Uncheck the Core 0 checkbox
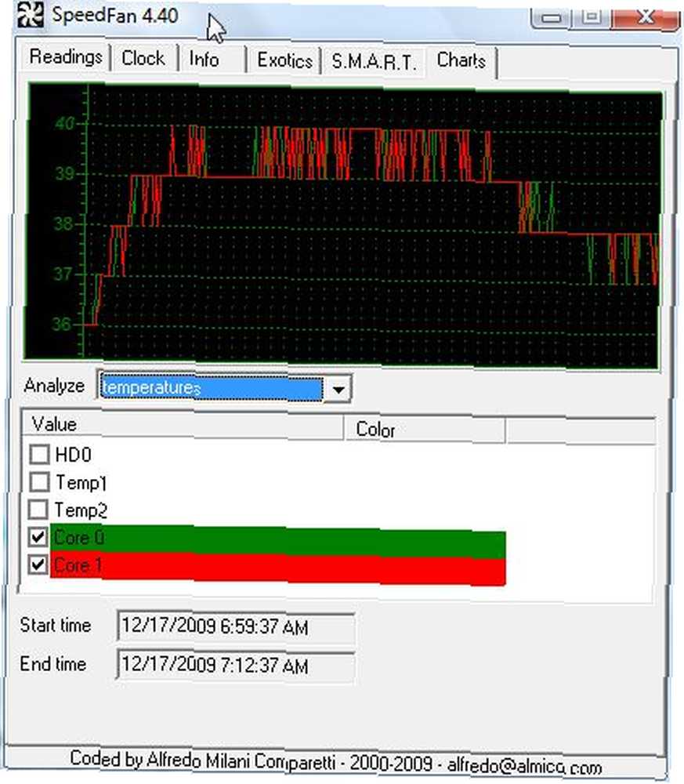Viewport: 684px width, 784px height. 38,538
